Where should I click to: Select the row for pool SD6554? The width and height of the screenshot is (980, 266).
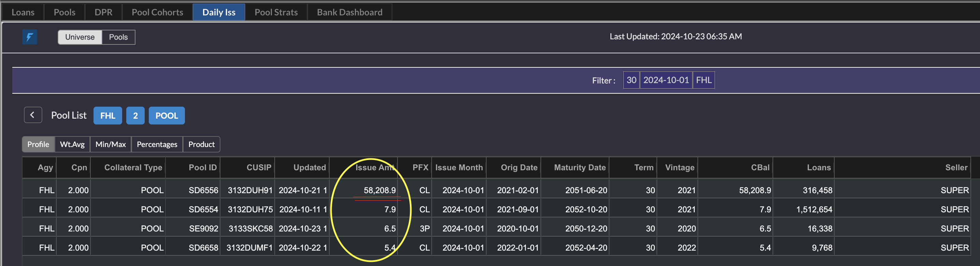click(x=203, y=209)
